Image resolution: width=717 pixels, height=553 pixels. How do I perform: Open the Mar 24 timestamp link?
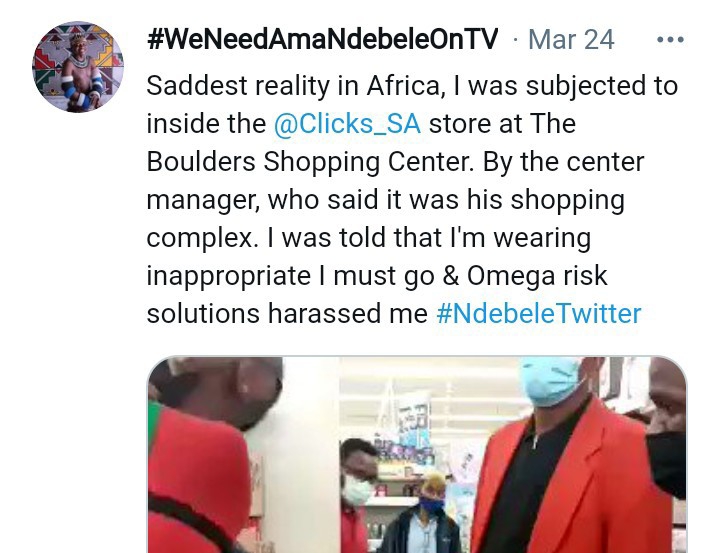(571, 40)
